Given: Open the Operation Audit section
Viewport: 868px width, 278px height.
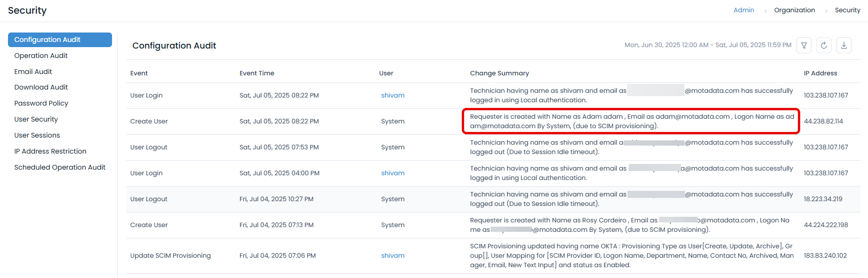Looking at the screenshot, I should (41, 56).
